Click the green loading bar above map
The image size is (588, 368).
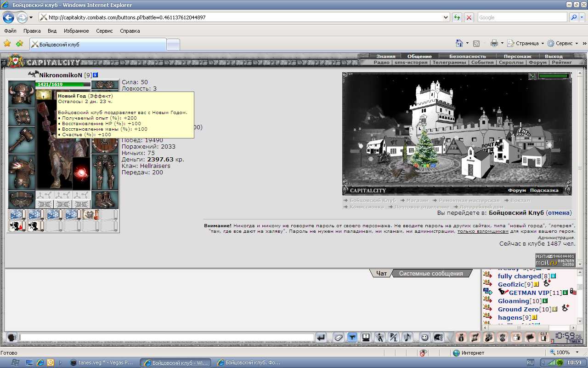pyautogui.click(x=554, y=76)
